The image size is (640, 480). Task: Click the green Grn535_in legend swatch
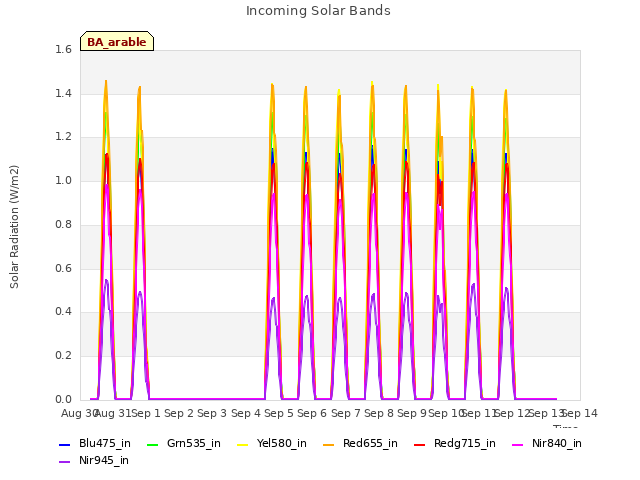coord(152,444)
